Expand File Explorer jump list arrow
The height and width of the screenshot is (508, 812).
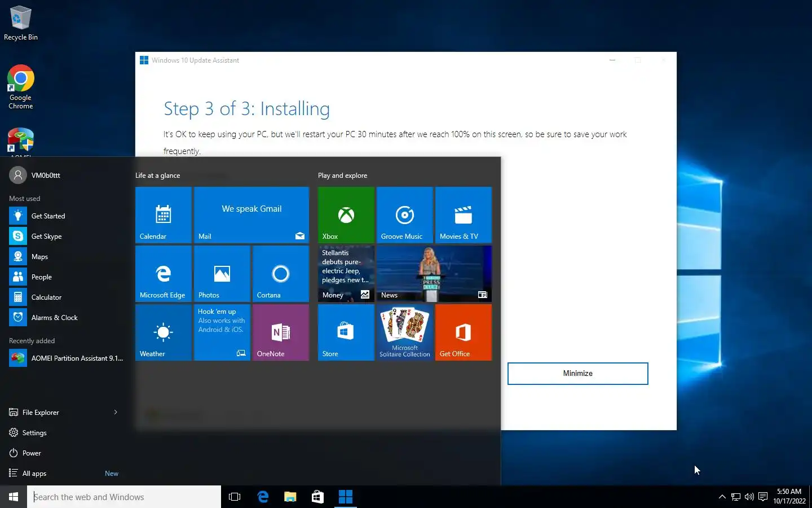point(116,412)
